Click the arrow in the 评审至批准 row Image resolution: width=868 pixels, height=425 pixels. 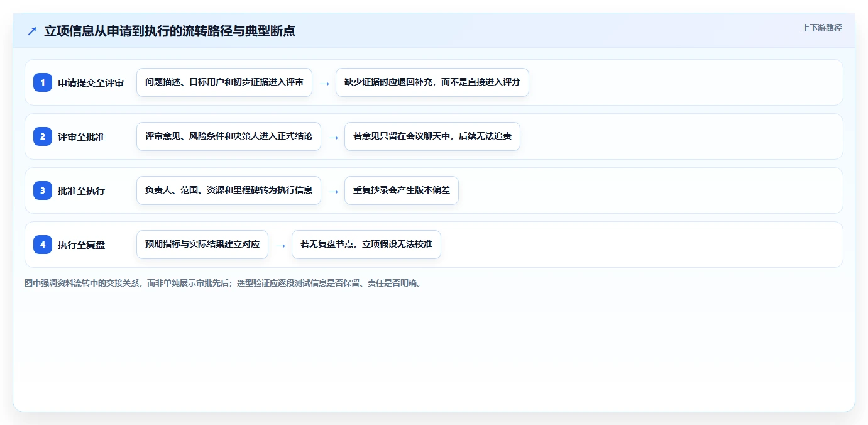click(333, 137)
